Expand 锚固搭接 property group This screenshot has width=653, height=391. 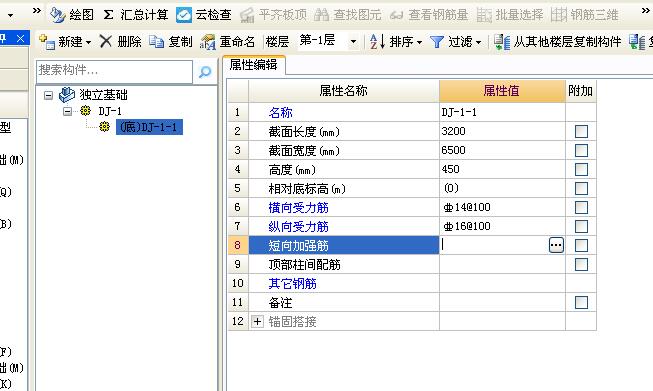257,321
